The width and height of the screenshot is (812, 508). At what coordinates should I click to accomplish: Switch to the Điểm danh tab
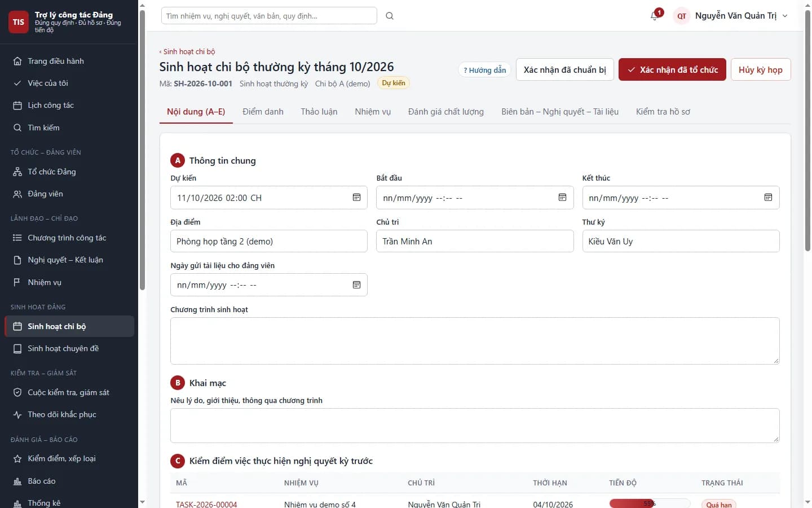coord(263,112)
